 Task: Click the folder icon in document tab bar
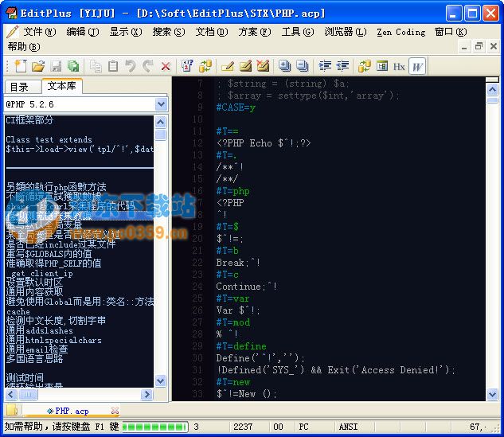(x=12, y=410)
